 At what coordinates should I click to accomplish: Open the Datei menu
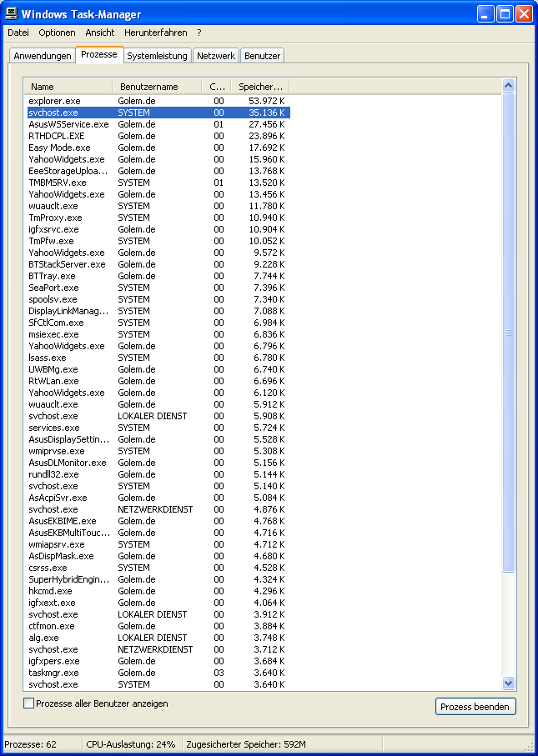[x=18, y=33]
